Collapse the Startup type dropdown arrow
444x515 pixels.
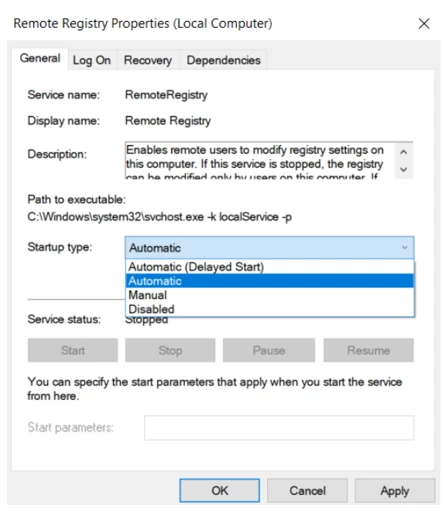click(x=405, y=248)
